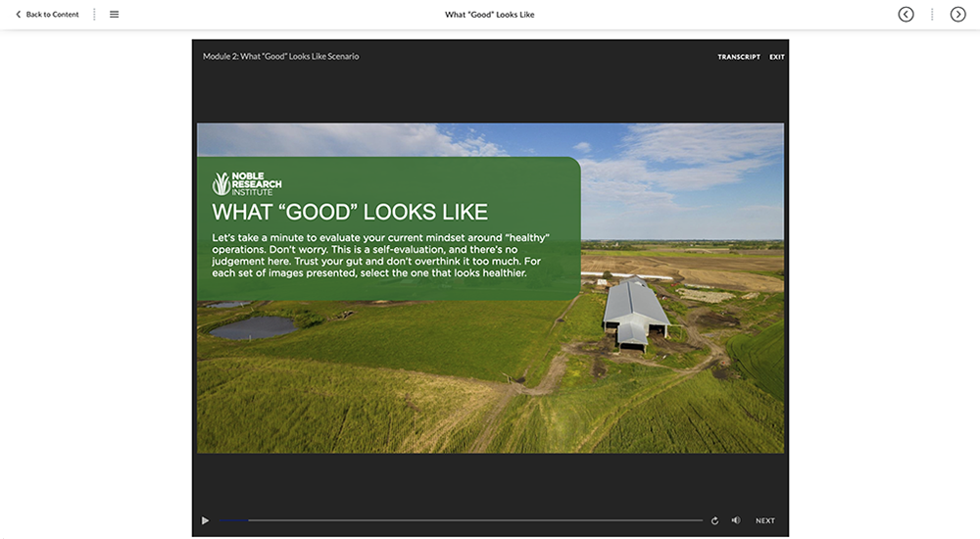Go to previous page with left circle arrow
The width and height of the screenshot is (980, 539).
[906, 15]
